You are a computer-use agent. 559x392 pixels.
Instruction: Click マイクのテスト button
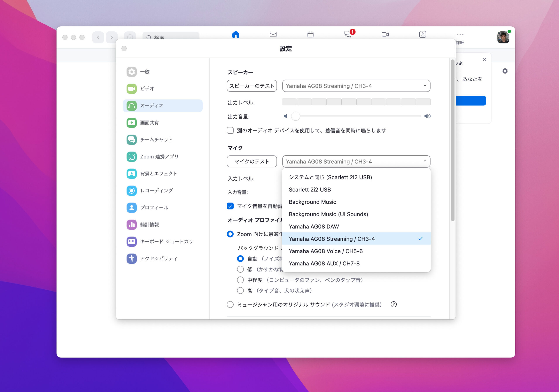click(252, 161)
